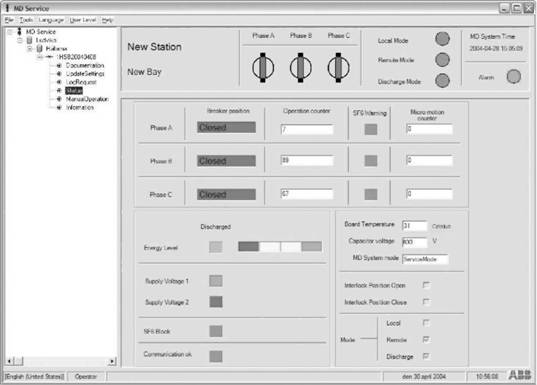Click the Phase C Closed position indicator
The height and width of the screenshot is (385, 537).
pyautogui.click(x=226, y=194)
